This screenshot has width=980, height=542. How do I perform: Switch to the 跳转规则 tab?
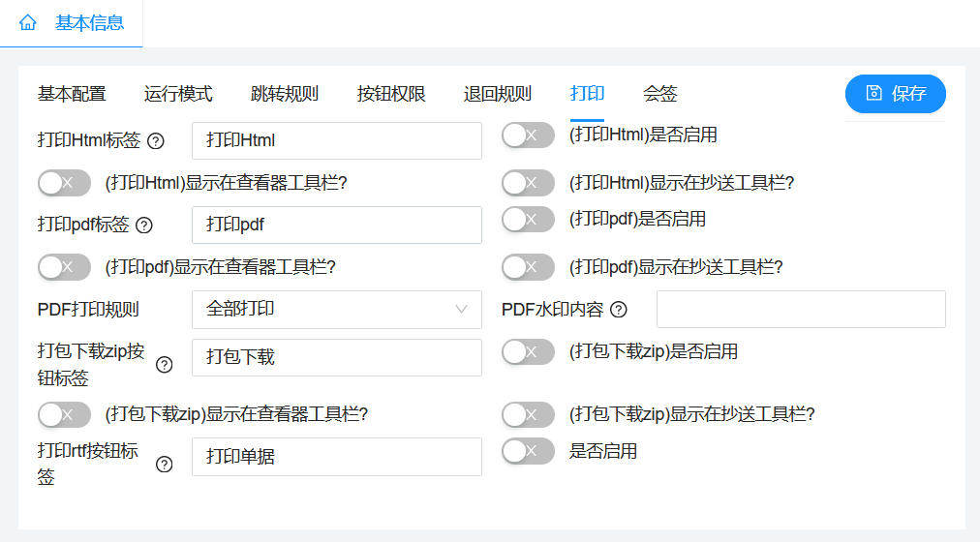click(x=285, y=94)
